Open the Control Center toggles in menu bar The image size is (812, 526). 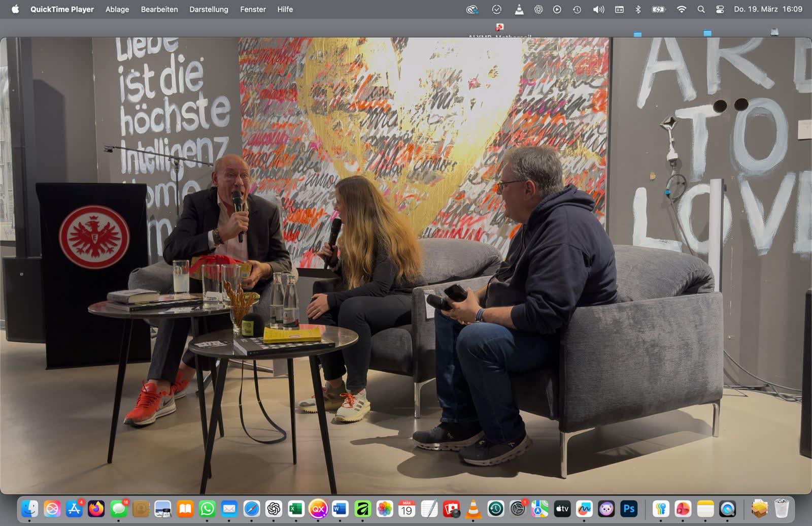720,9
